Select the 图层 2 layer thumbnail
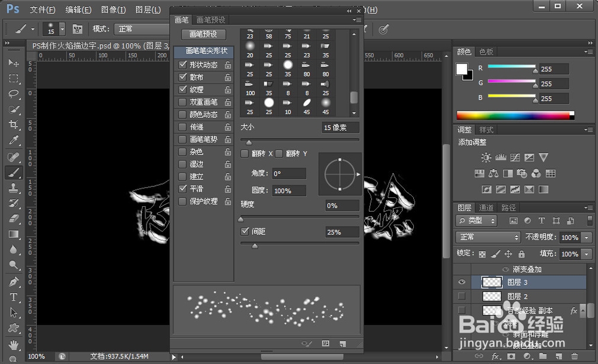 pyautogui.click(x=492, y=296)
